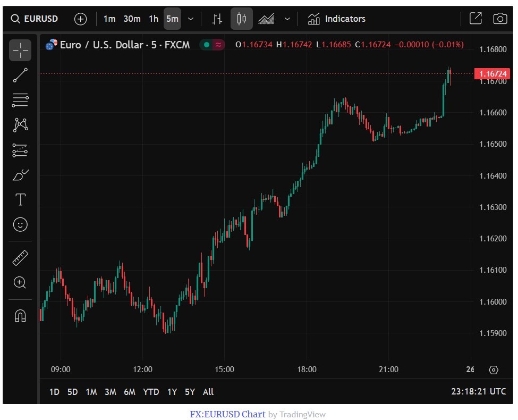Expand the time interval dropdown arrow
Image resolution: width=518 pixels, height=420 pixels.
click(x=191, y=19)
